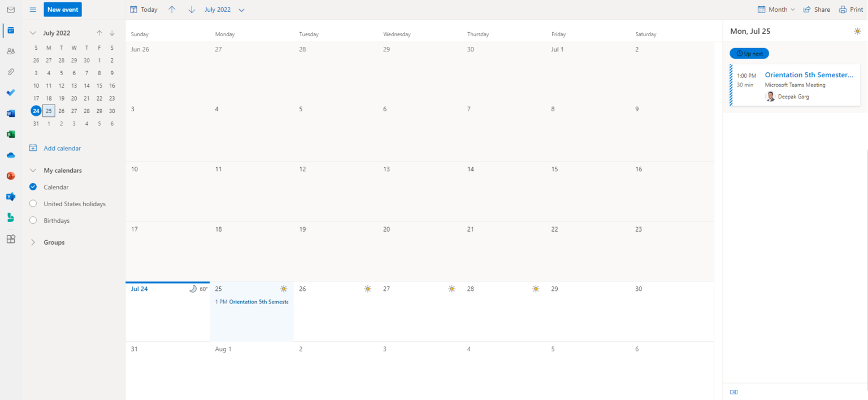
Task: Toggle the hamburger navigation pane button
Action: tap(33, 10)
